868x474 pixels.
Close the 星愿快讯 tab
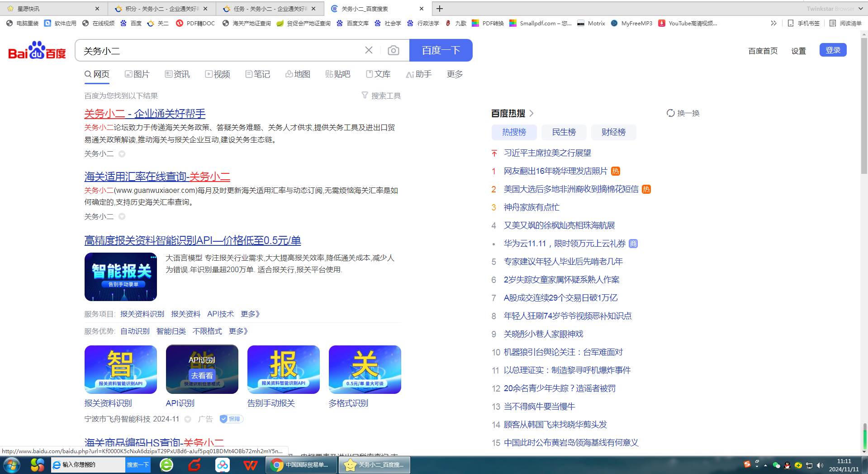tap(97, 9)
